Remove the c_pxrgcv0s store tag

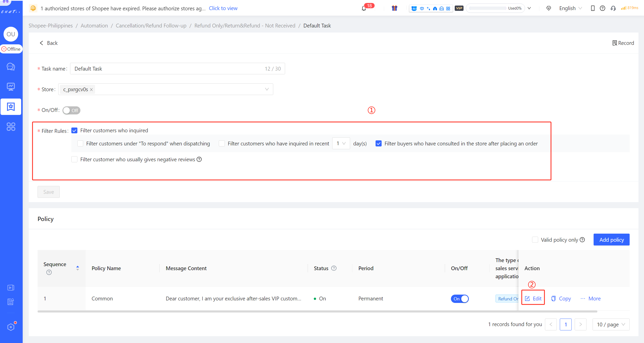pos(91,89)
